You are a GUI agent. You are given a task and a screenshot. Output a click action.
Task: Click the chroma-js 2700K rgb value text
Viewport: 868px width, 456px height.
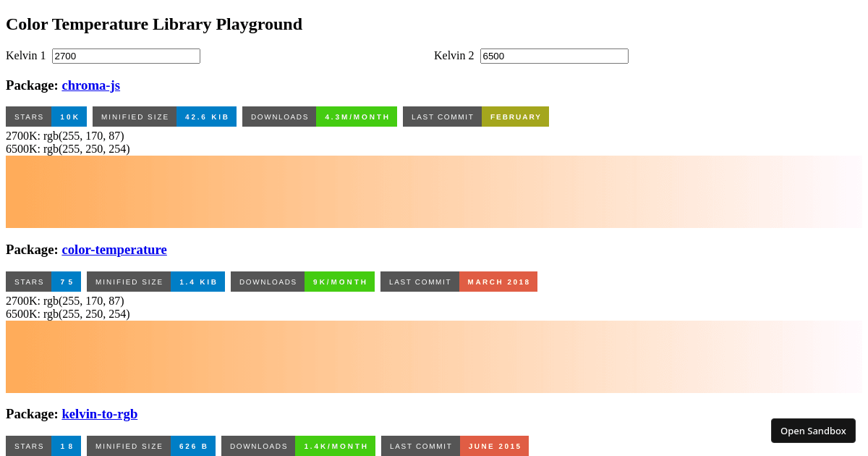click(x=65, y=136)
